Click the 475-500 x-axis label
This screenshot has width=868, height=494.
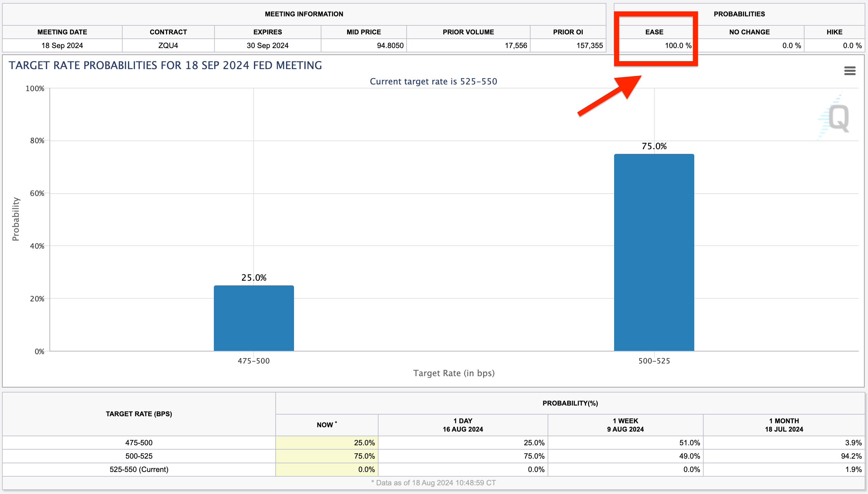coord(254,361)
